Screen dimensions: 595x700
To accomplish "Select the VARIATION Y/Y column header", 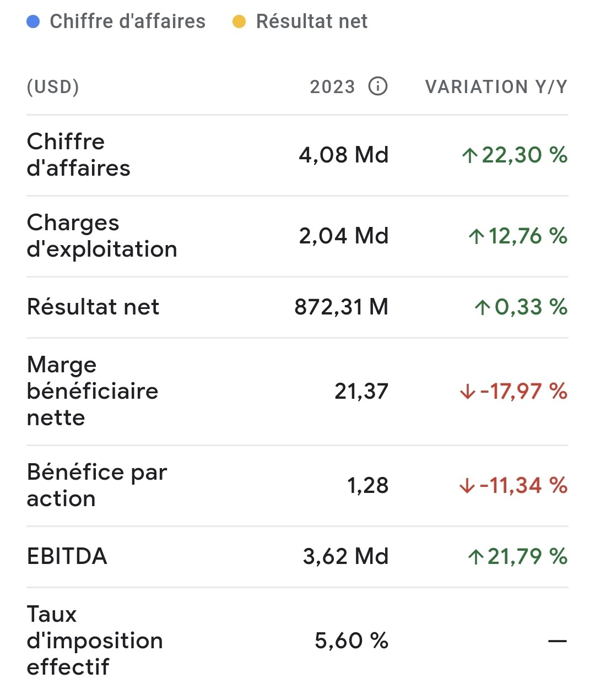I will (496, 86).
